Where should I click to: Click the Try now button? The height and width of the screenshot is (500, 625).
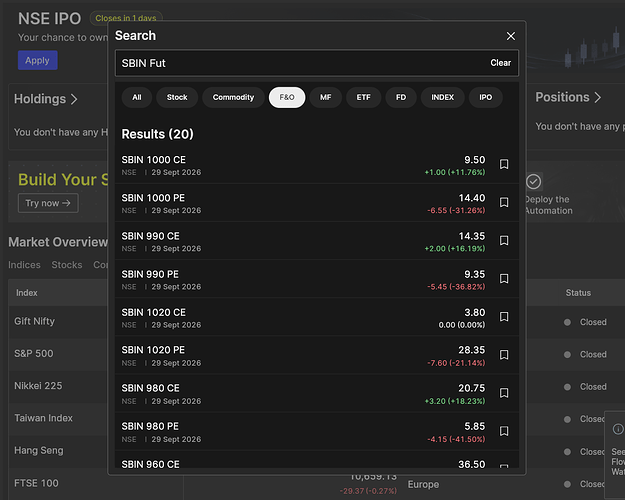[48, 203]
